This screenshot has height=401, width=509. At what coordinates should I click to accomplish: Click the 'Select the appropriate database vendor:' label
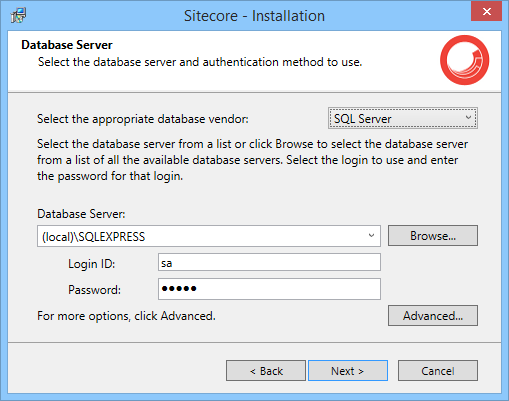point(143,119)
